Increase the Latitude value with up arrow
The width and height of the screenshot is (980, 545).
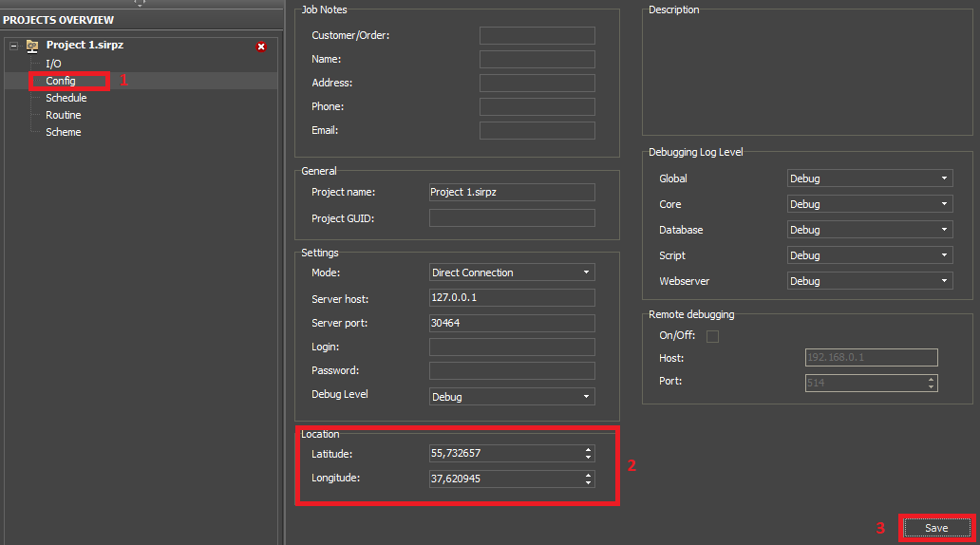(x=589, y=450)
